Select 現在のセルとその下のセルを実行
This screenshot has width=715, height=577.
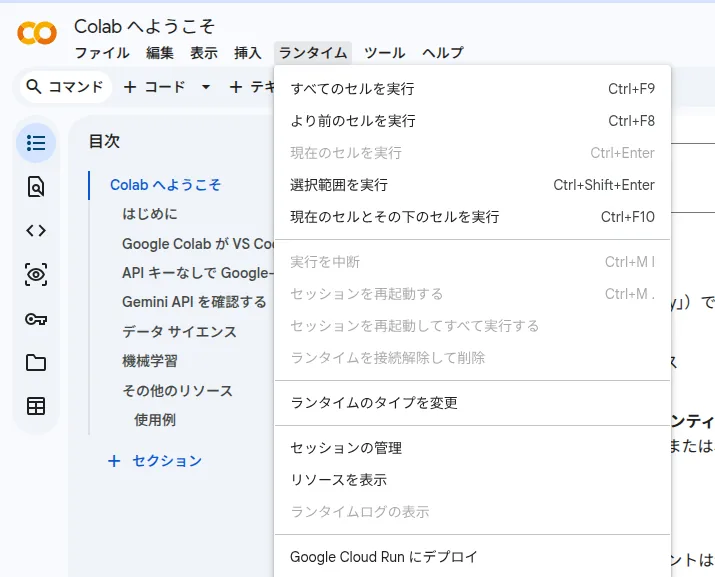472,217
